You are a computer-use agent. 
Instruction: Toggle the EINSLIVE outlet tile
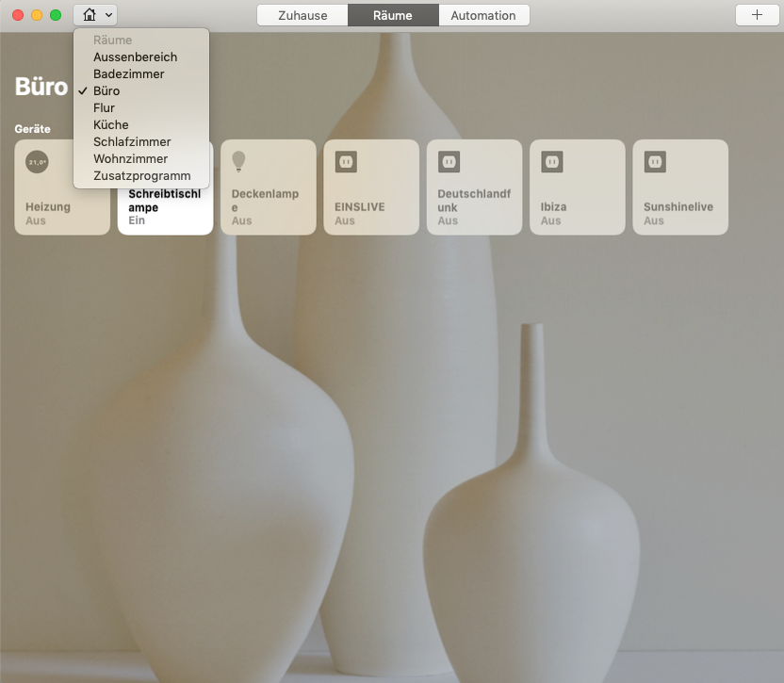pos(371,187)
